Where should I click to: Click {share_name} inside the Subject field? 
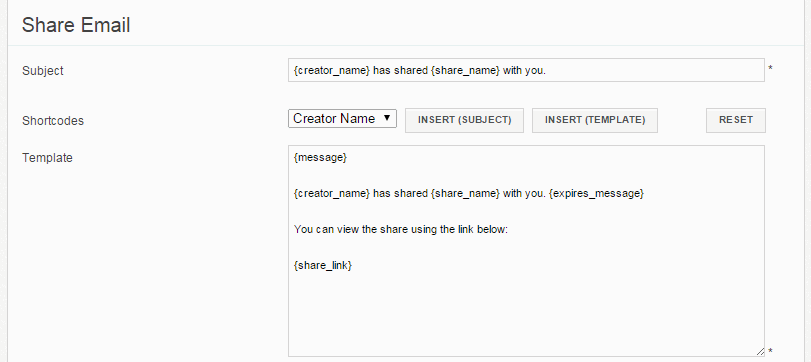465,70
